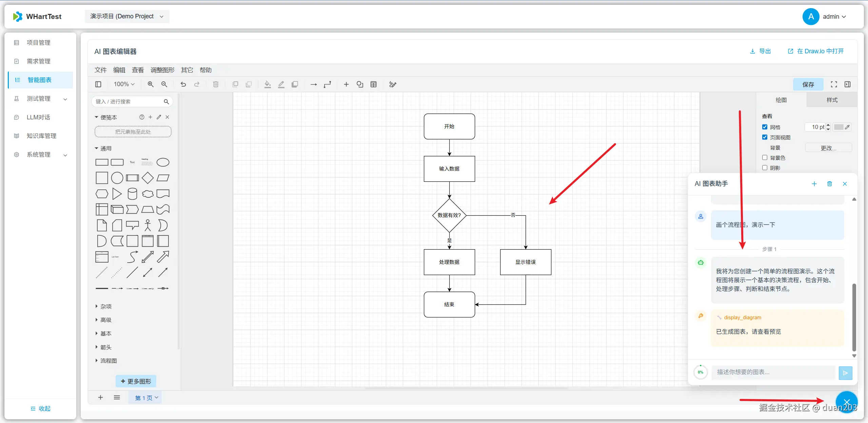Clear chat with AI assistant trash icon
This screenshot has height=423, width=868.
(829, 184)
